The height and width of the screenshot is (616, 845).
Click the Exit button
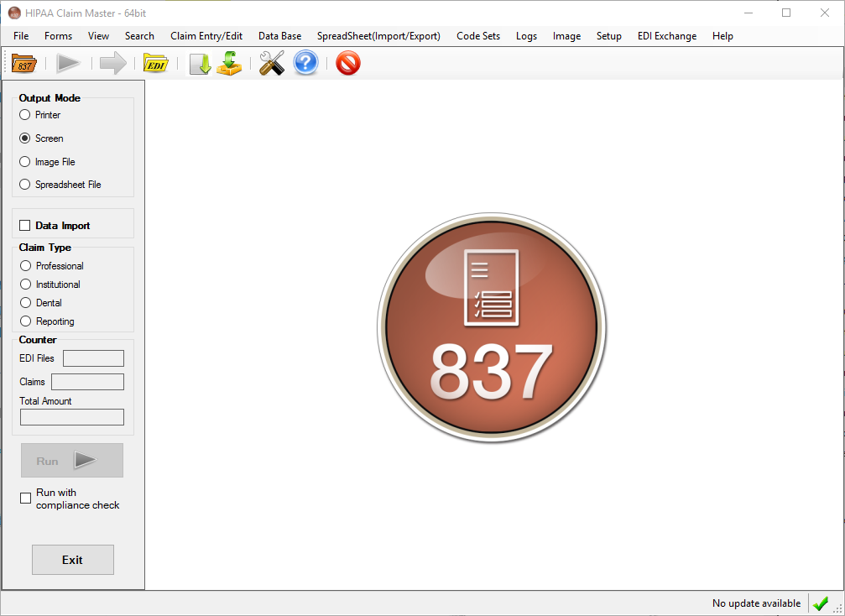[x=73, y=560]
